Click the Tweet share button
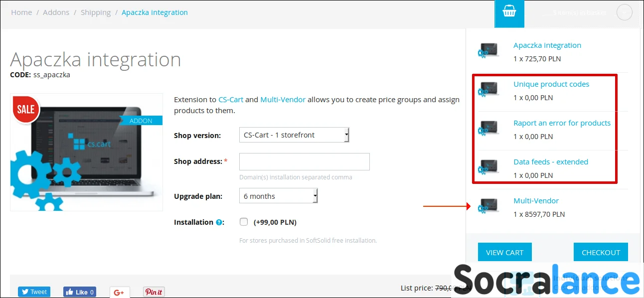This screenshot has width=644, height=298. coord(34,292)
